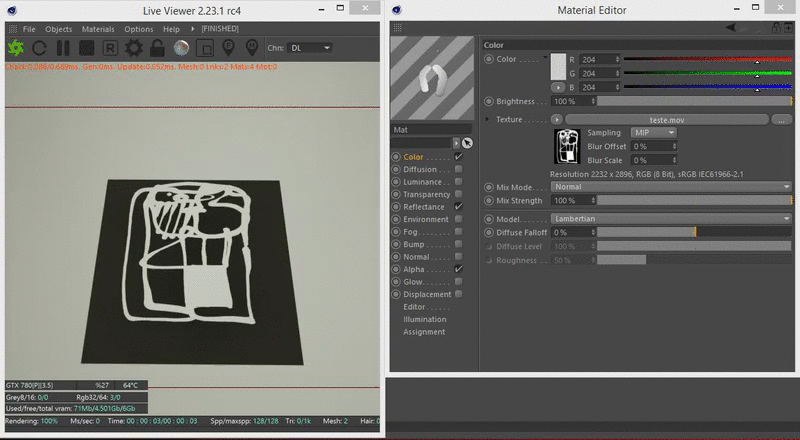This screenshot has height=440, width=800.
Task: Disable the Alpha channel checkbox
Action: coord(458,268)
